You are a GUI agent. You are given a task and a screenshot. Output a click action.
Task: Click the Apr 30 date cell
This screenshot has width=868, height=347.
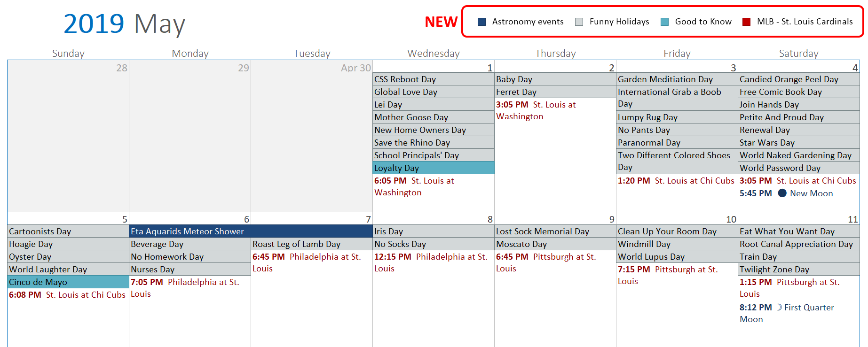point(312,136)
